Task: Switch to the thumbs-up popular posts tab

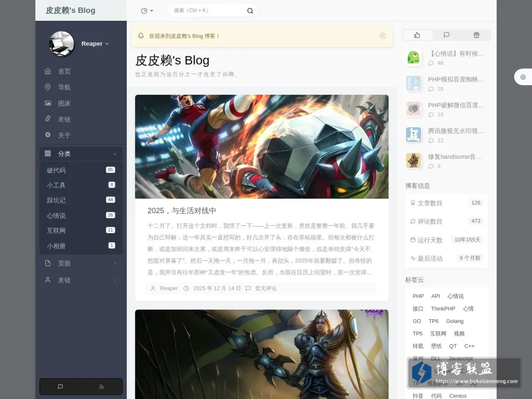Action: tap(417, 35)
